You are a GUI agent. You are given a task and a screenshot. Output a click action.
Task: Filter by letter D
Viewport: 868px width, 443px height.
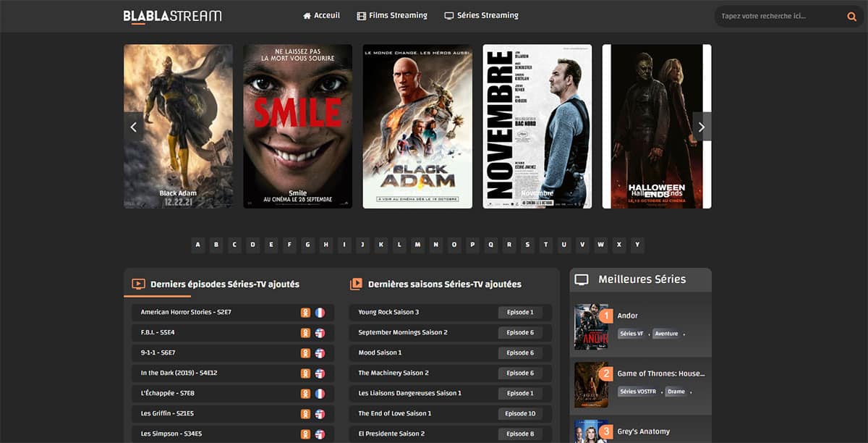253,245
